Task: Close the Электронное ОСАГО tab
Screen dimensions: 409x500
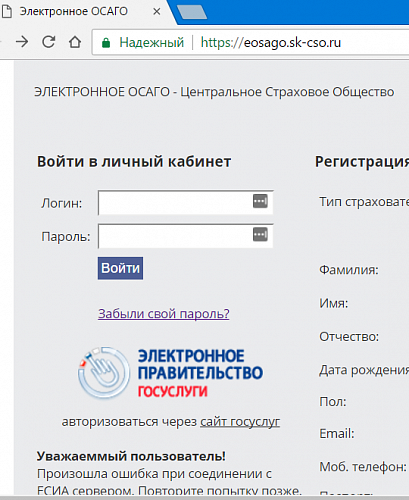Action: pyautogui.click(x=156, y=12)
